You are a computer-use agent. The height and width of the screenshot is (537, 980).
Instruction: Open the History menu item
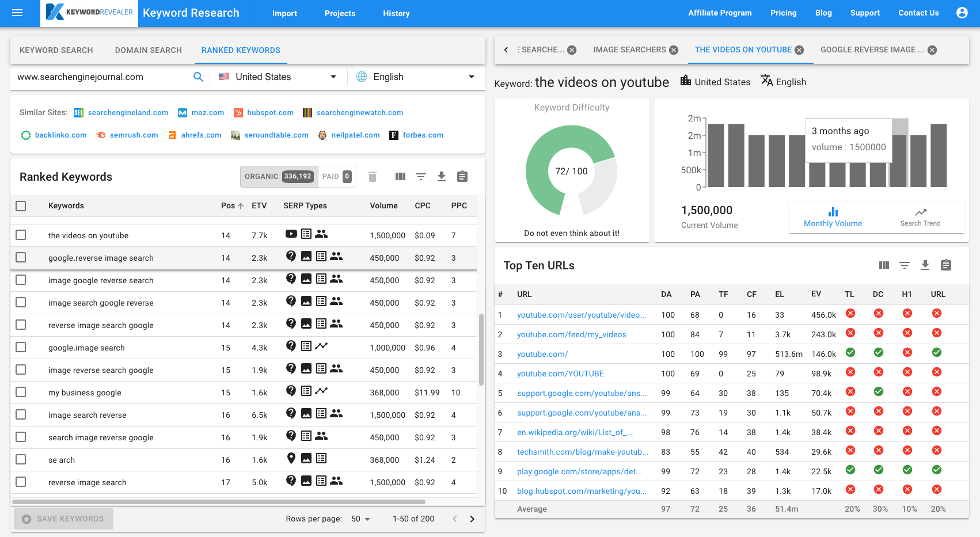tap(396, 13)
